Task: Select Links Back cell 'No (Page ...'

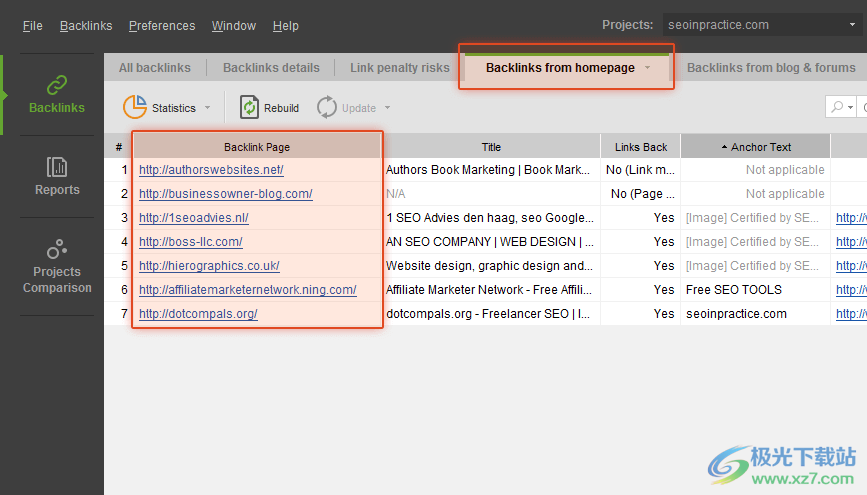Action: [641, 194]
